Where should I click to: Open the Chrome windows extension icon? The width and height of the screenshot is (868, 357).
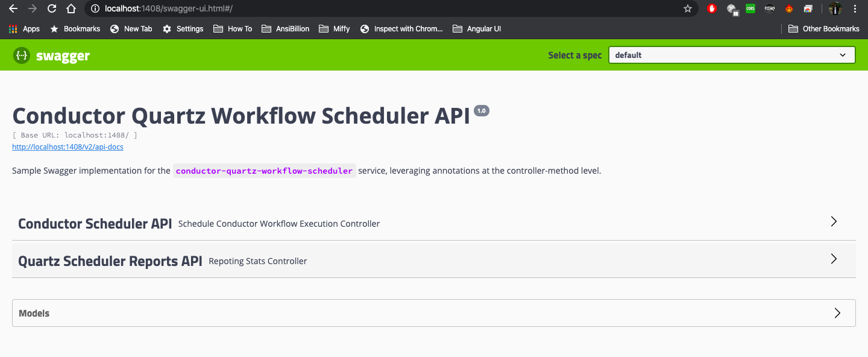point(808,8)
